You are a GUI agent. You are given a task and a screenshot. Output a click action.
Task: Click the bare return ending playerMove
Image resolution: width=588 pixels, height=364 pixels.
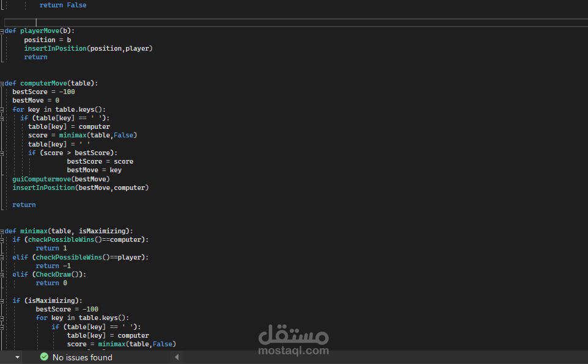tap(35, 57)
